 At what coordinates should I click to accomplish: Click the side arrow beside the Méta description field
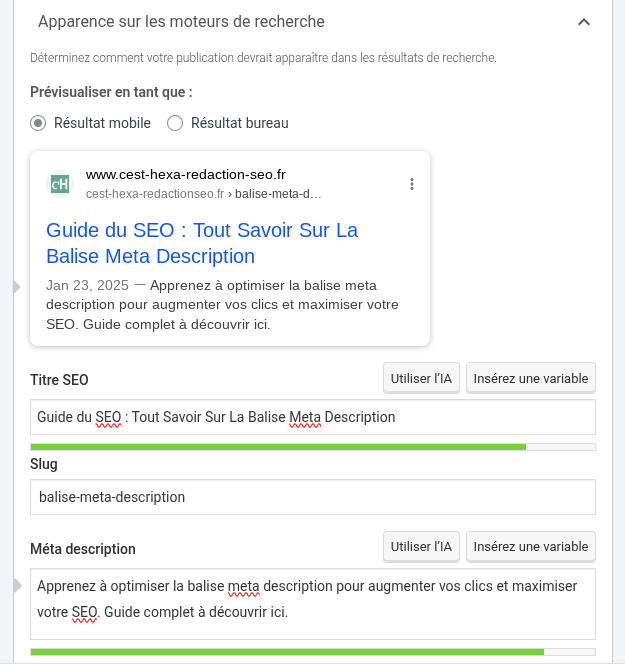click(16, 584)
